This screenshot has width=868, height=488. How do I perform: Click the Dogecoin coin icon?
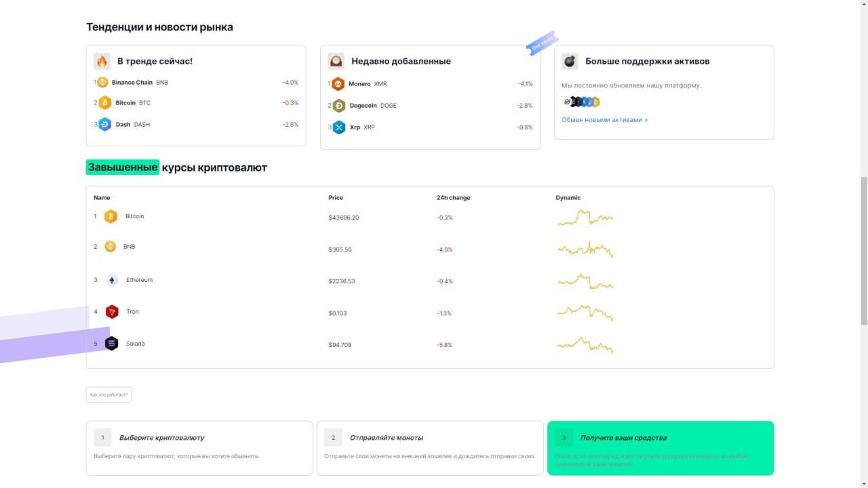(338, 106)
